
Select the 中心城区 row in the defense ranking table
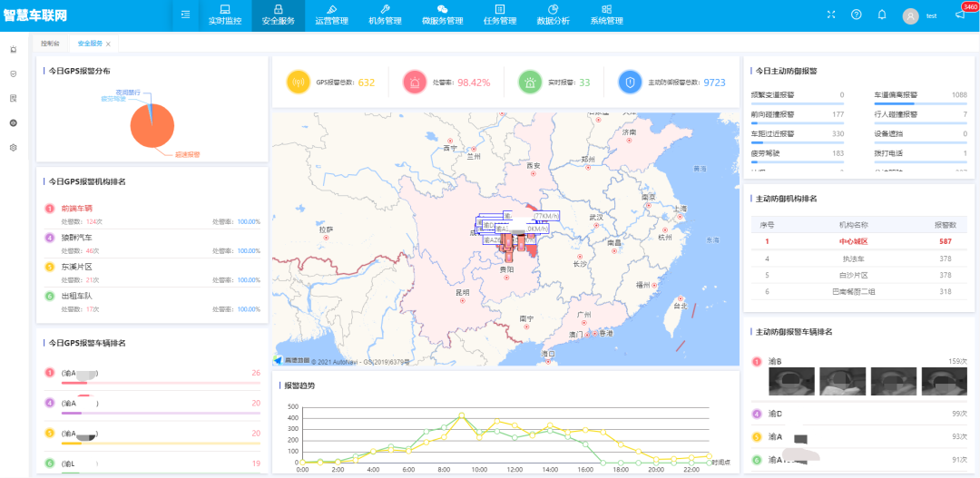(855, 241)
